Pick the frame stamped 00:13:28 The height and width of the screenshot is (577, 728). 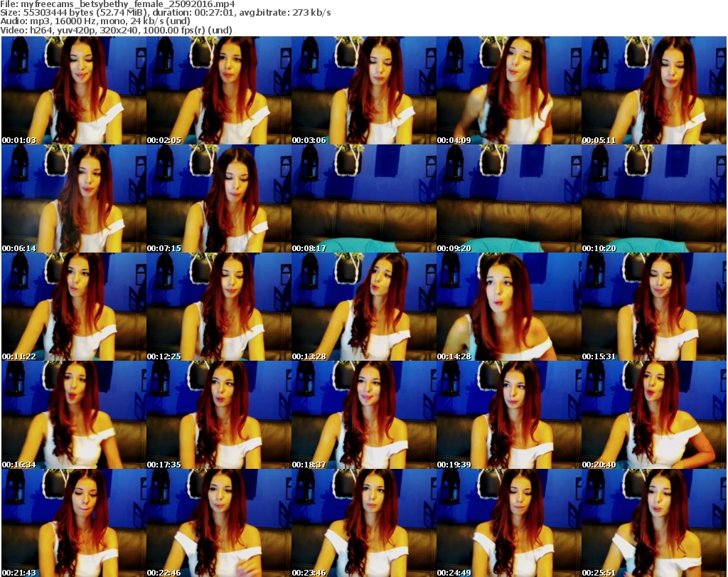pyautogui.click(x=364, y=307)
